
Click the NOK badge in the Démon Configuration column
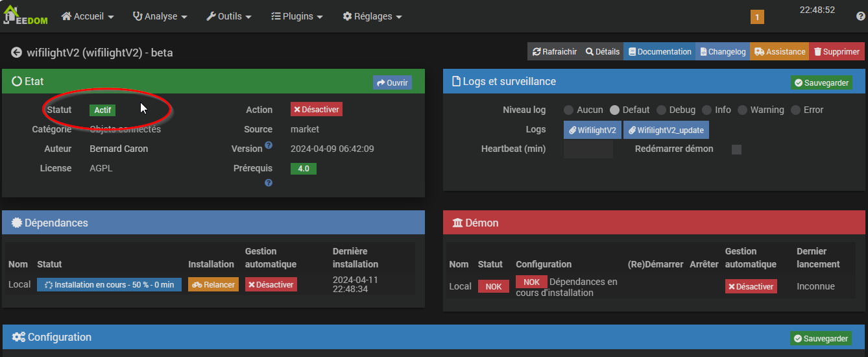coord(531,282)
